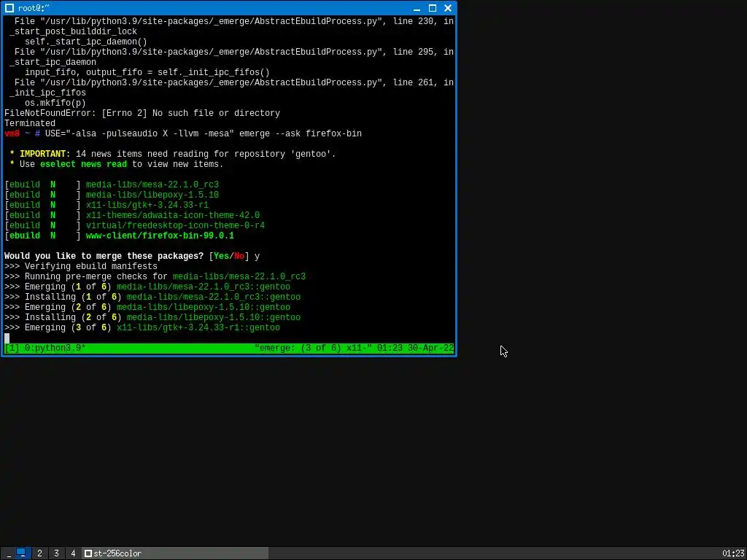Viewport: 747px width, 560px height.
Task: Click 'self._start_ipc_daemon()' traceback line
Action: (x=86, y=42)
